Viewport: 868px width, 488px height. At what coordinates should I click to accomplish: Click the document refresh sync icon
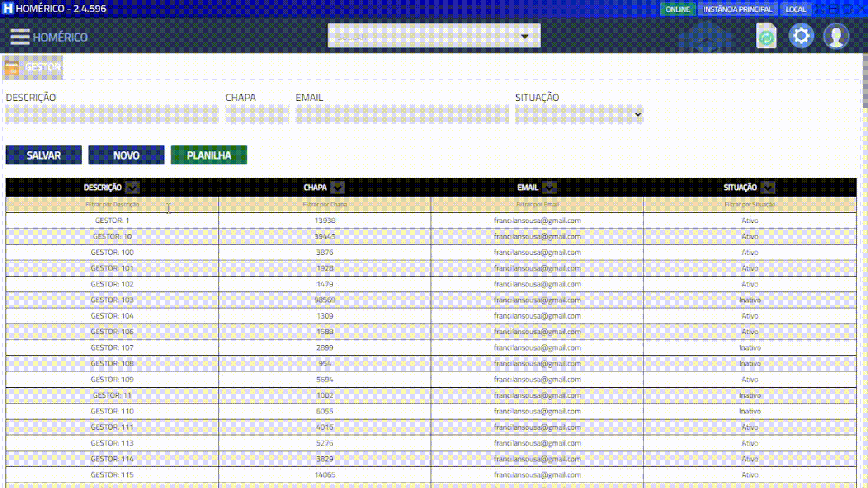pos(766,36)
